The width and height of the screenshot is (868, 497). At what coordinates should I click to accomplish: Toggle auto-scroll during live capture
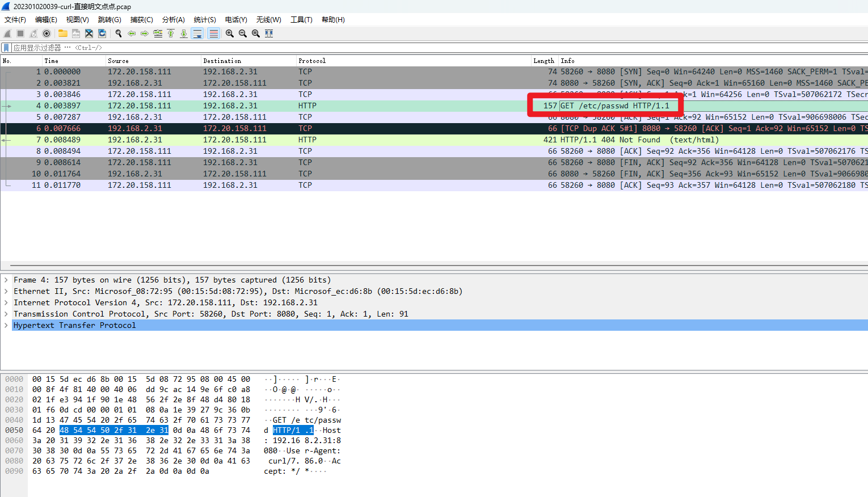pos(197,33)
